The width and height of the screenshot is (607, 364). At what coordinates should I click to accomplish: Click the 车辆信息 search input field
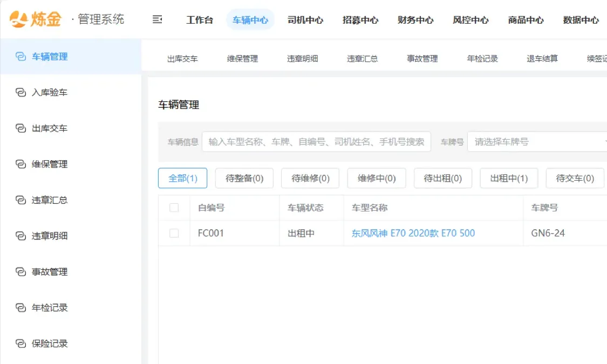[316, 142]
